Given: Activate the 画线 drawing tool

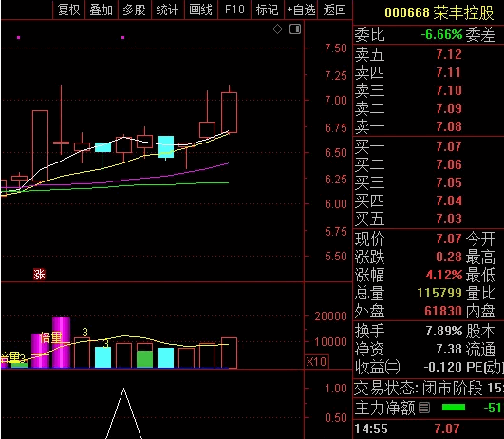Looking at the screenshot, I should coord(201,10).
